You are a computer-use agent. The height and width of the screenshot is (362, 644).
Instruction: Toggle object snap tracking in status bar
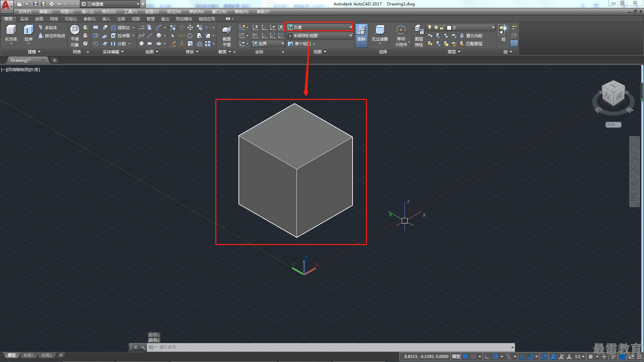[x=522, y=357]
